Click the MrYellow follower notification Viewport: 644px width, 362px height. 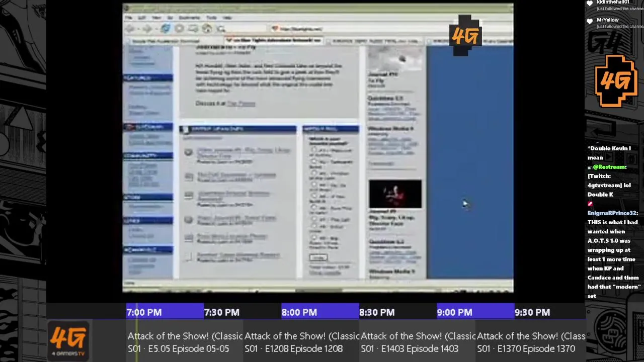point(615,23)
